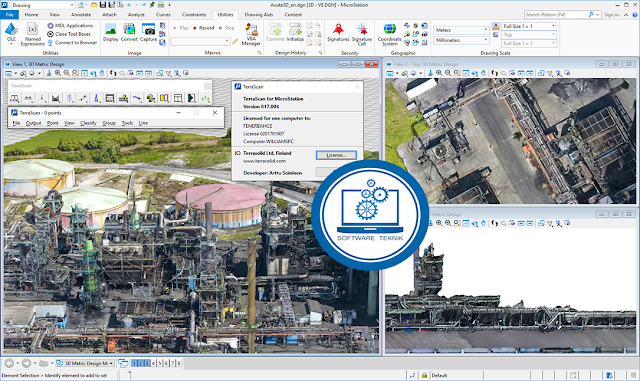Toggle view 8 in view group bar
Image resolution: width=640 pixels, height=381 pixels.
178,363
